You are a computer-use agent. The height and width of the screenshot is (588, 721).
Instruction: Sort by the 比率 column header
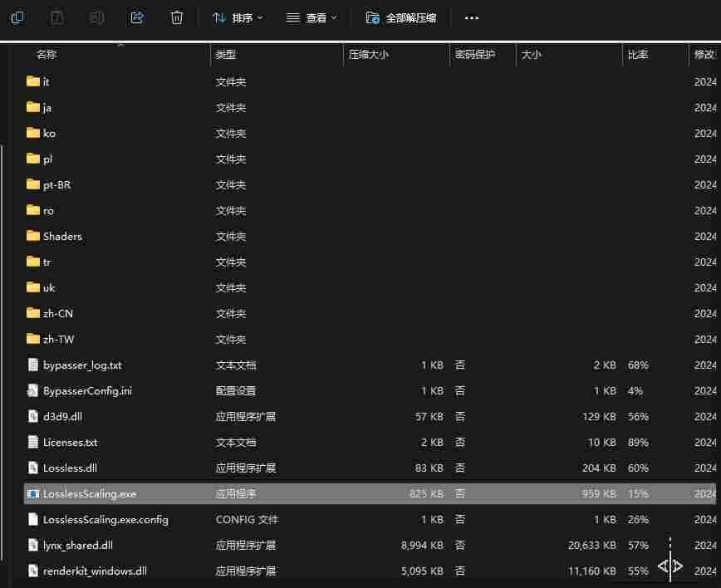(638, 55)
